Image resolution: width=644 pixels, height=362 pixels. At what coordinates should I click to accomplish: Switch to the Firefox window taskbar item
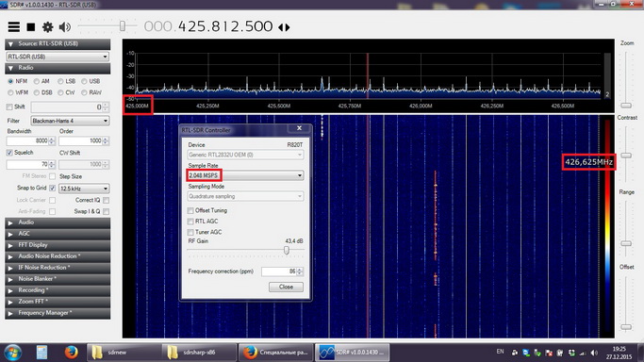276,353
